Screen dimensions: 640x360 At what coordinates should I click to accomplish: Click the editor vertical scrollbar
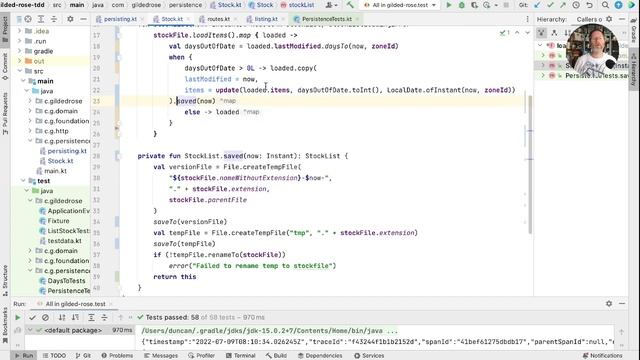(x=530, y=164)
